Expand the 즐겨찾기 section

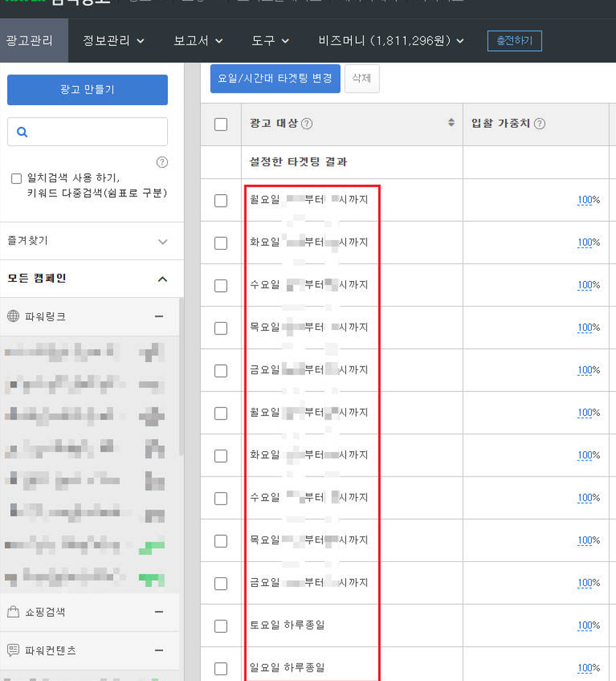tap(163, 242)
